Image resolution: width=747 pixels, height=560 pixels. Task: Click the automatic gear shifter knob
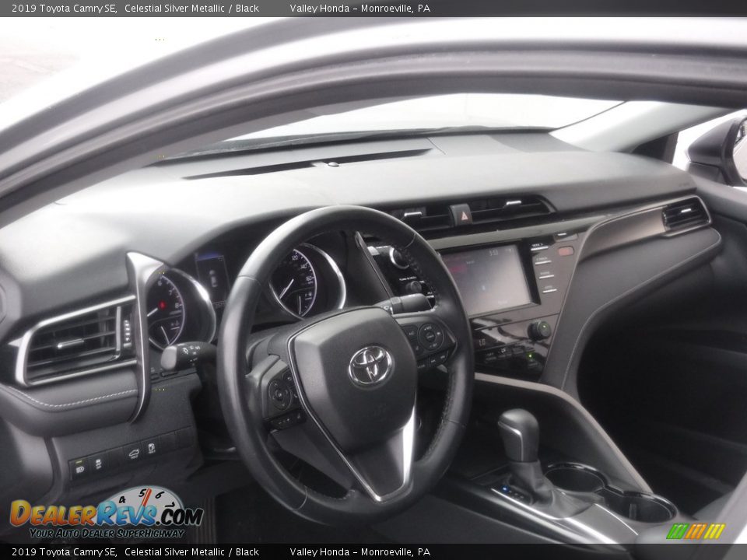click(519, 434)
